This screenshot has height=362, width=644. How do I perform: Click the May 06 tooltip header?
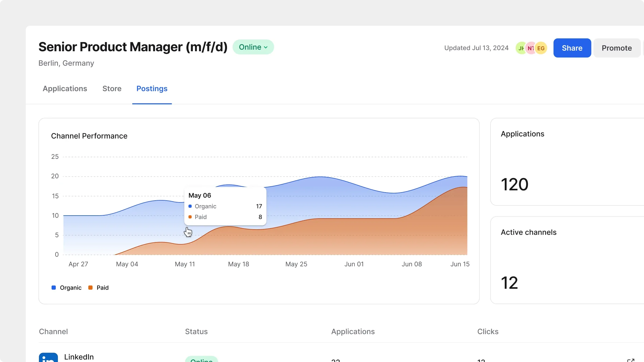pyautogui.click(x=200, y=195)
